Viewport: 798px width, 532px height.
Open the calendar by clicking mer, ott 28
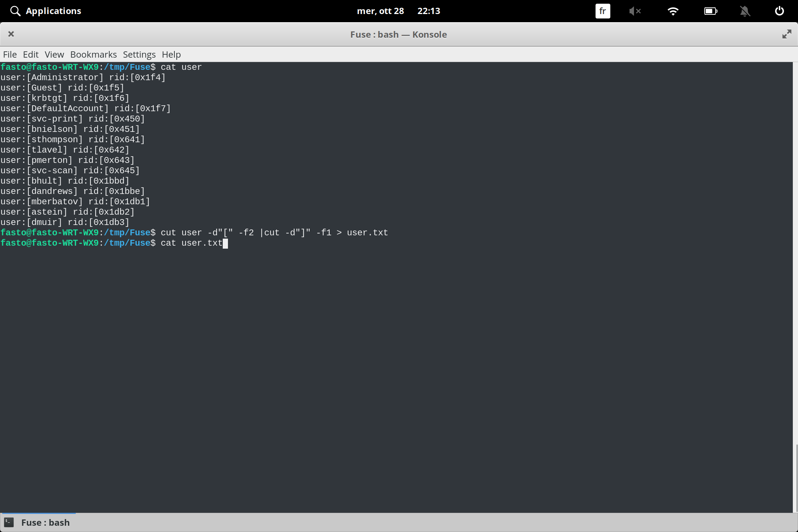click(381, 11)
